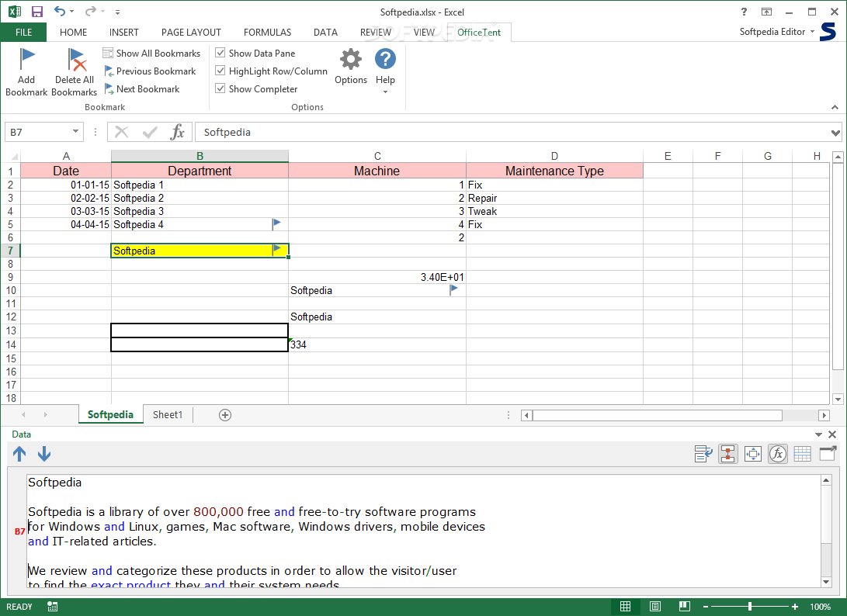Screen dimensions: 847x616
Task: Toggle HighLight Row/Column checkbox
Action: coord(220,70)
